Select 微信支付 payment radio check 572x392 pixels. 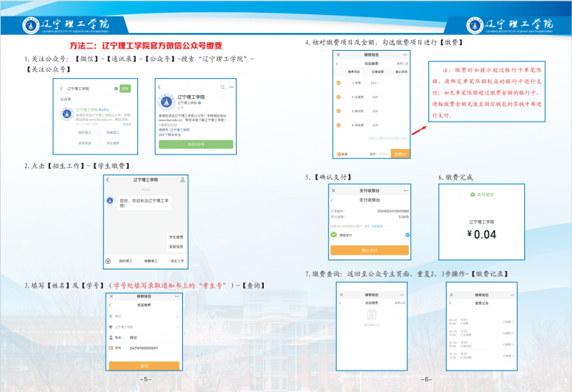pyautogui.click(x=408, y=235)
